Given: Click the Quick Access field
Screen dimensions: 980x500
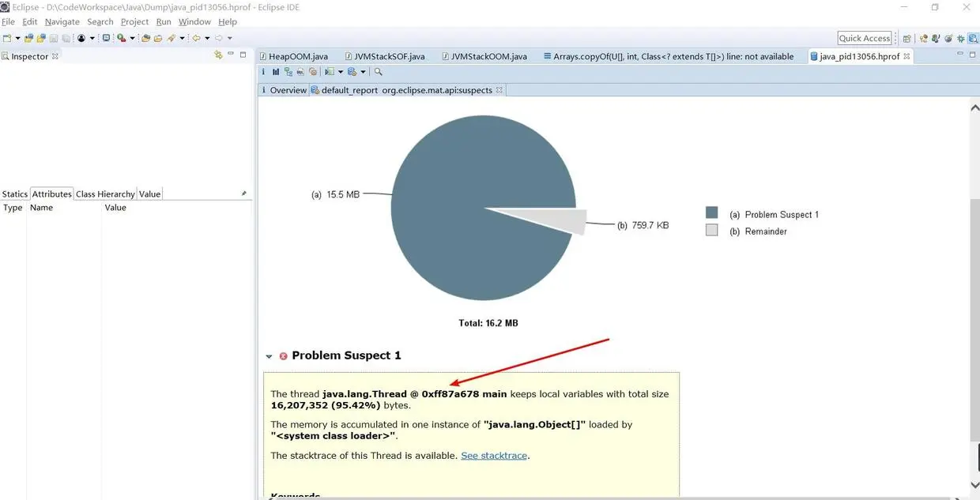Looking at the screenshot, I should (x=865, y=38).
